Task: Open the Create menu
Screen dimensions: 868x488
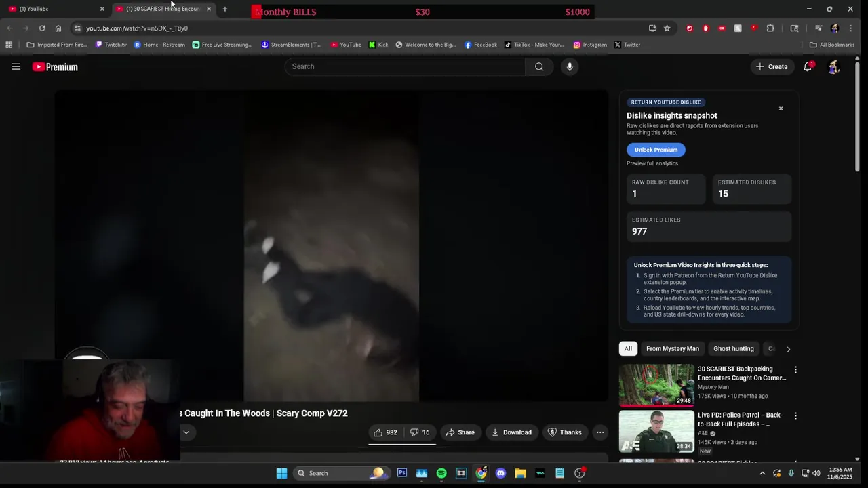Action: click(x=772, y=66)
